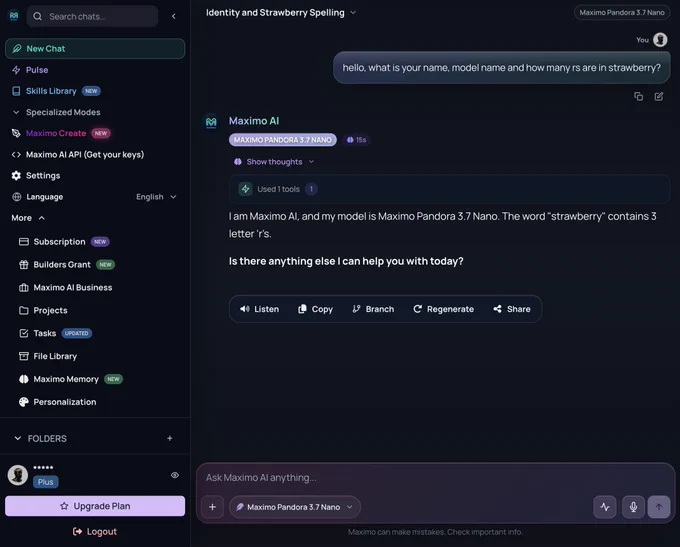Image resolution: width=680 pixels, height=547 pixels.
Task: Open Personalization settings
Action: 57,402
